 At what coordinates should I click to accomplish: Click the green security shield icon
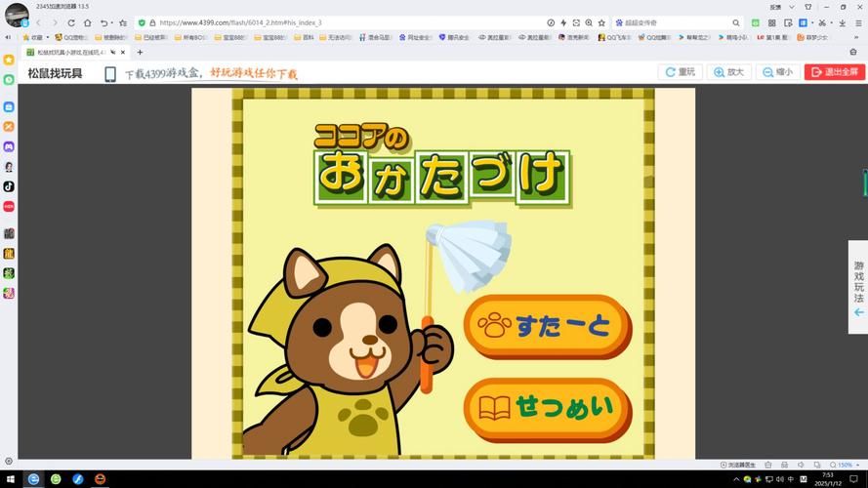click(142, 22)
